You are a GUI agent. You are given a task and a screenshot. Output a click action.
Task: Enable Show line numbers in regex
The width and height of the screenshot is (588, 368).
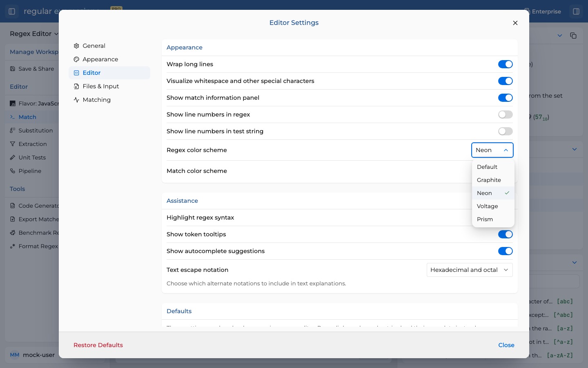tap(506, 114)
